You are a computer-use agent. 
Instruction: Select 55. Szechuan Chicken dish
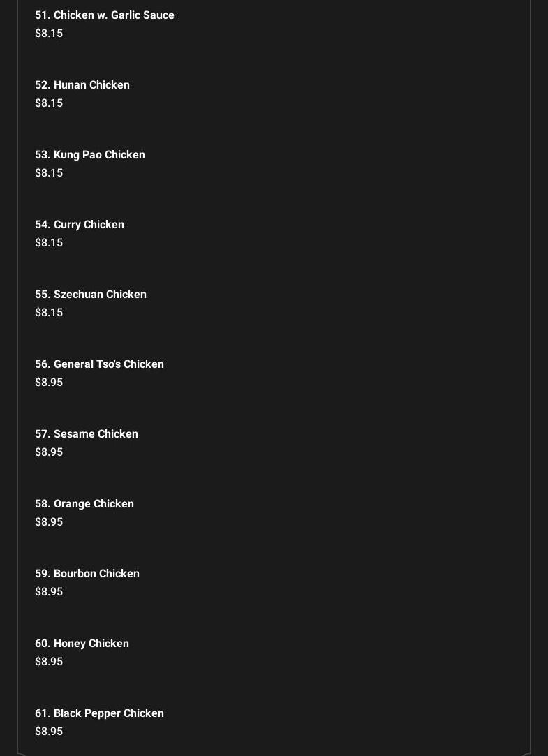(91, 295)
